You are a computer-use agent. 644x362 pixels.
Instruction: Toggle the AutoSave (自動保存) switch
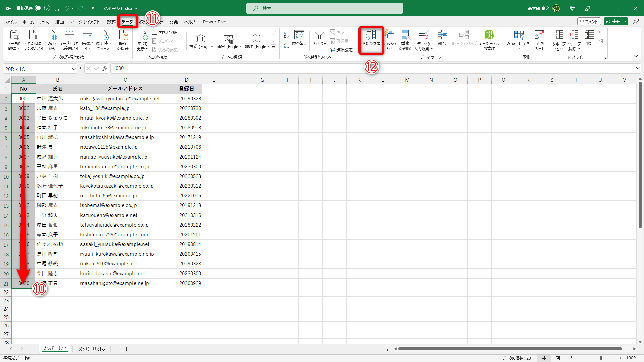42,8
